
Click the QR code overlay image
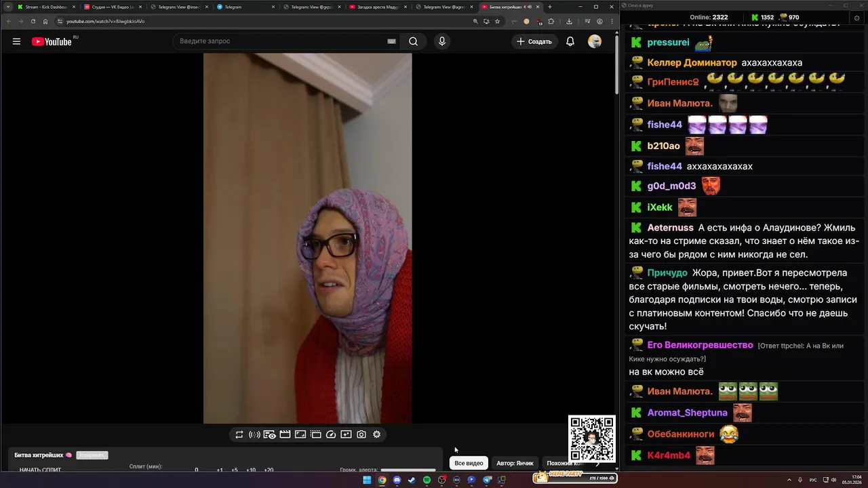[x=592, y=439]
